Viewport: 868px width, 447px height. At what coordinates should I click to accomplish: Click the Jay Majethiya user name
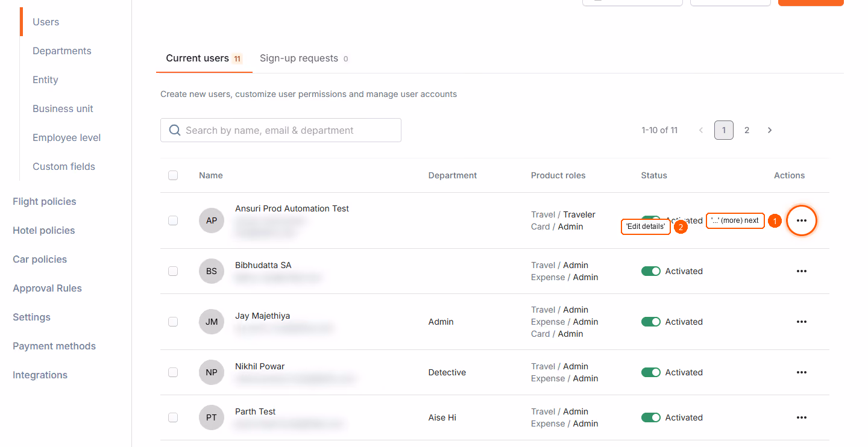point(262,316)
